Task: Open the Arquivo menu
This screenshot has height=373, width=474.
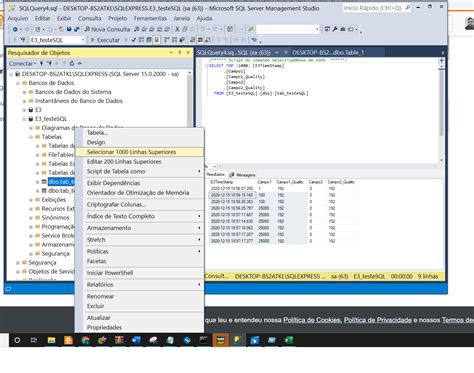Action: (x=18, y=18)
